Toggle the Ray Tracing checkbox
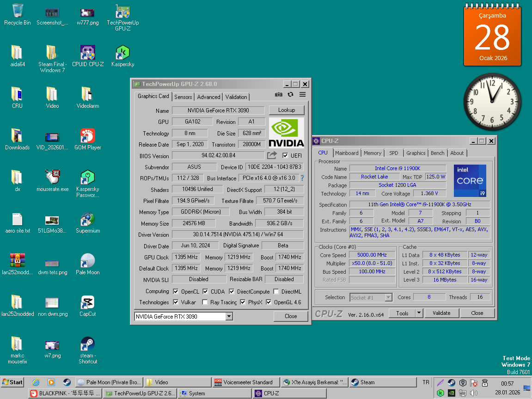The image size is (532, 399). click(x=205, y=302)
